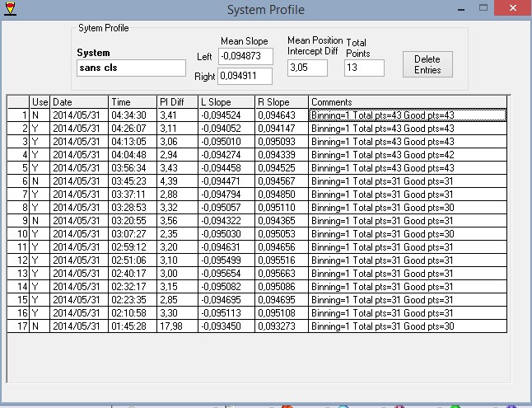This screenshot has height=408, width=532.
Task: Select row number 1 header
Action: click(18, 115)
